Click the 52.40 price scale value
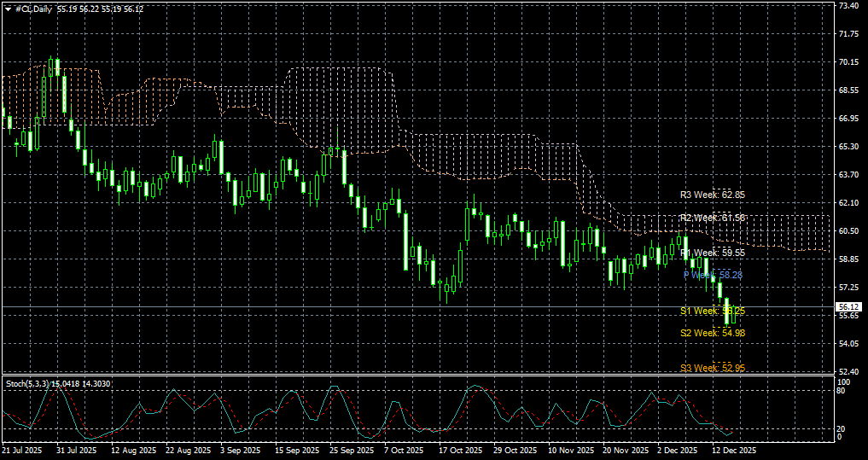 (848, 372)
